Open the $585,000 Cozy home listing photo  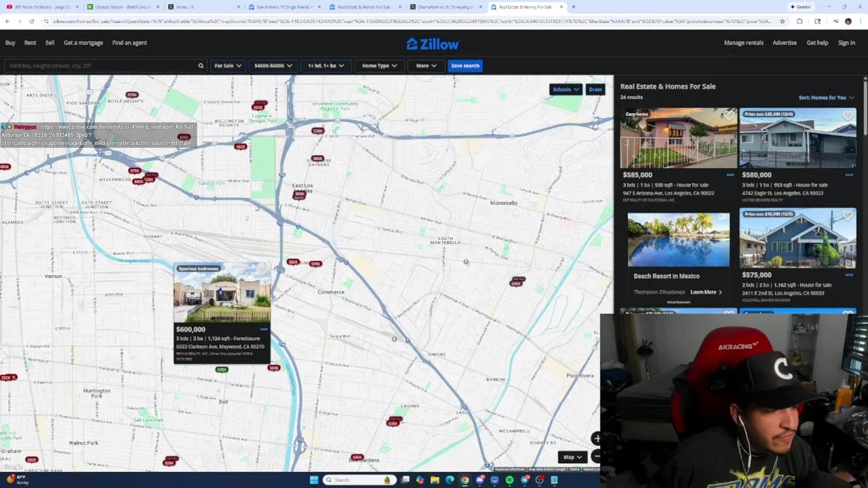tap(678, 138)
